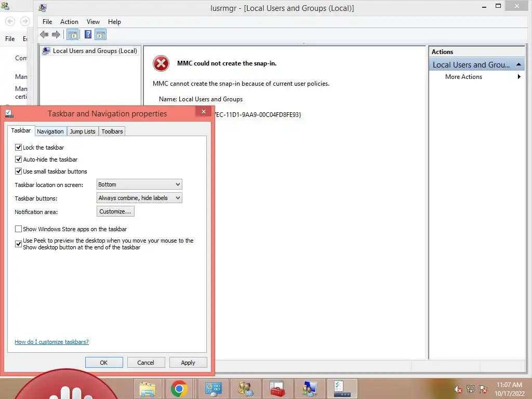Open the lusrmgr users-and-monitor taskbar icon

click(310, 389)
